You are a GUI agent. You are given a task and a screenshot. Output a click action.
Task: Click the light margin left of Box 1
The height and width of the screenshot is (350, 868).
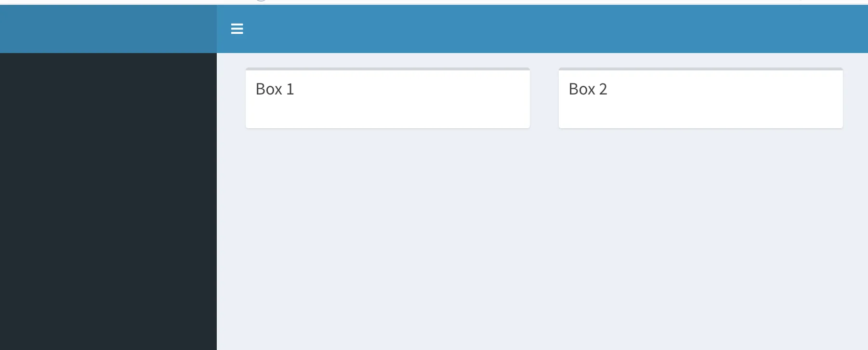pos(231,98)
